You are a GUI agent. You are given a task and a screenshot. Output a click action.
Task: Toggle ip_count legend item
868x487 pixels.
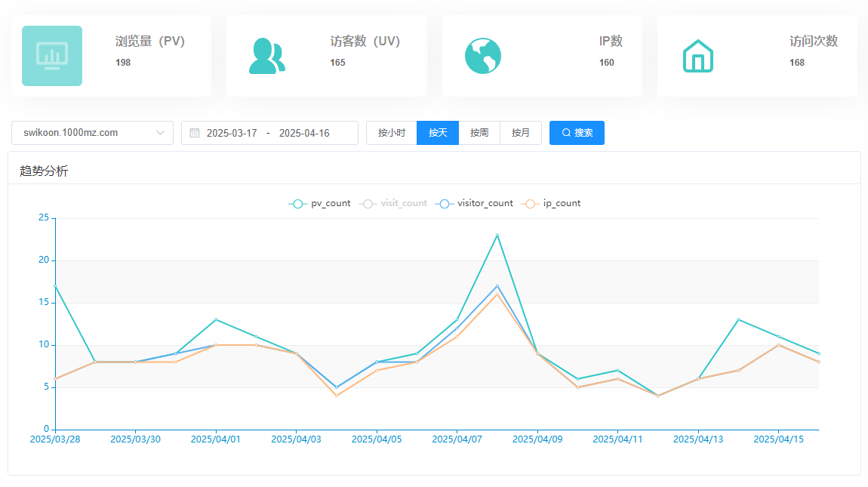coord(553,203)
